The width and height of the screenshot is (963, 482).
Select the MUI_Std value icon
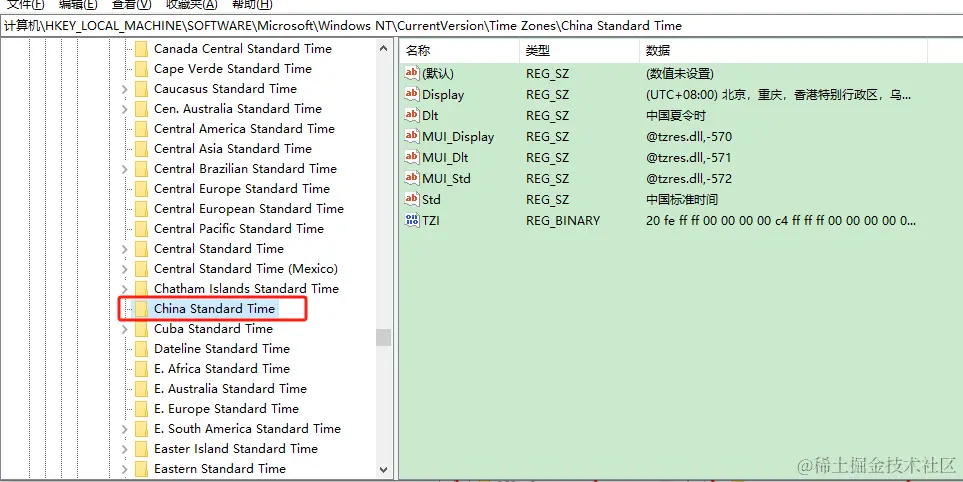click(x=411, y=178)
